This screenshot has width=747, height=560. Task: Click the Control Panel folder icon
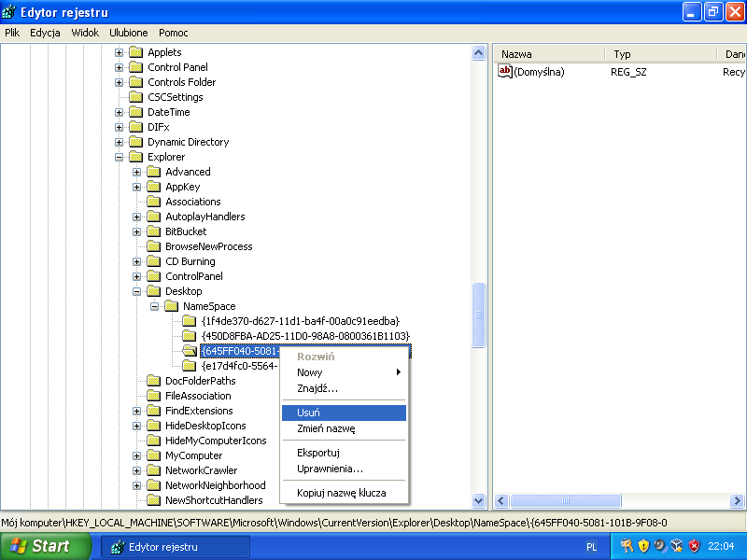(x=136, y=67)
